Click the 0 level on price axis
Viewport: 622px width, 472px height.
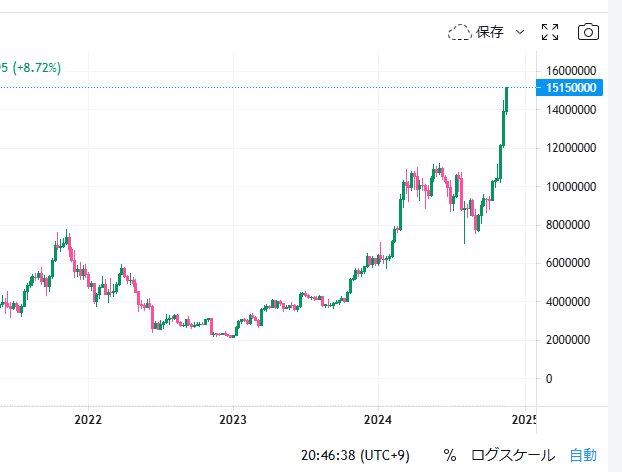(549, 378)
